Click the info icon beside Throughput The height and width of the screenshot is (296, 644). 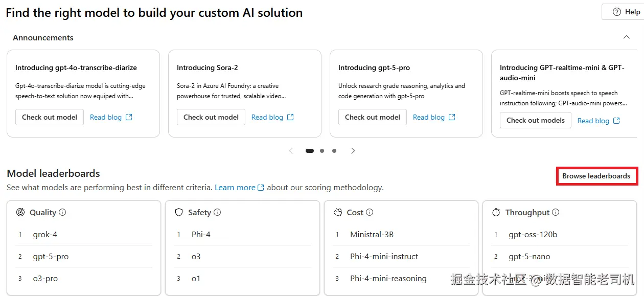point(556,212)
